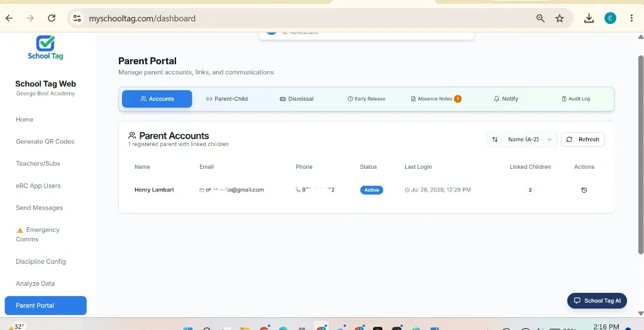Open the site information icon in address bar
644x330 pixels.
(x=77, y=18)
